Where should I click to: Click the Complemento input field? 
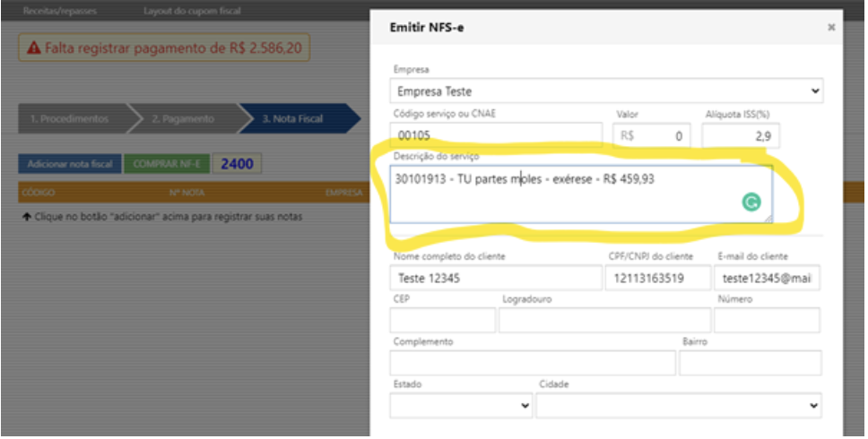click(533, 363)
